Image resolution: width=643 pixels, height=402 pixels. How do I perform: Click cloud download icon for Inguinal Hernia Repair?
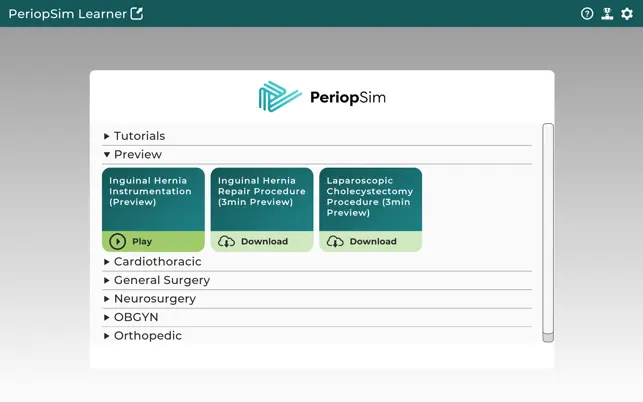(x=226, y=241)
